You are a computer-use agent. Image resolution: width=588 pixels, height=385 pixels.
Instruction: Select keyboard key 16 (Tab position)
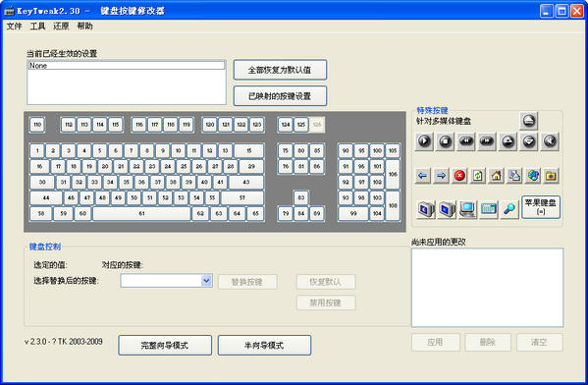point(39,166)
